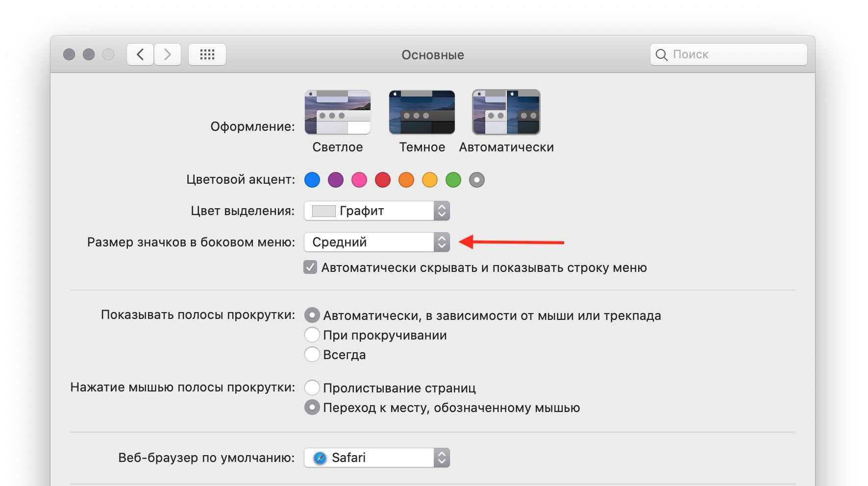The height and width of the screenshot is (486, 868).
Task: Select Пролистывание страниц radio button
Action: (312, 388)
